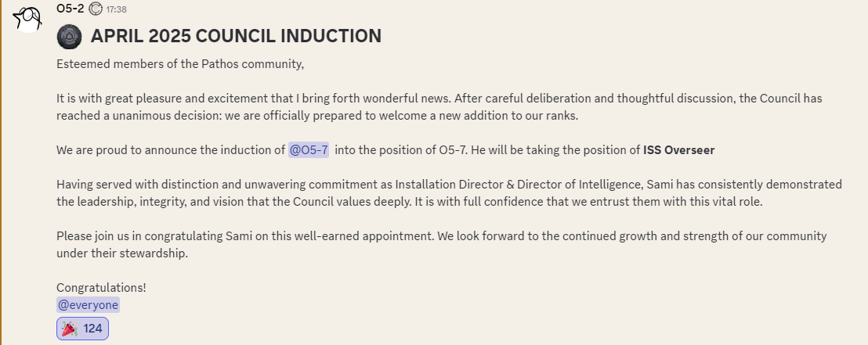Click the 'Congratulations!' text line
Screen dimensions: 868x345
click(101, 287)
